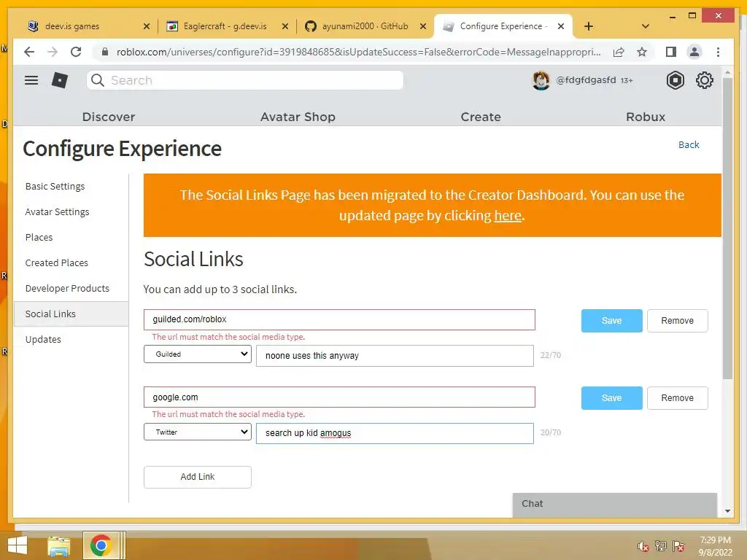This screenshot has width=747, height=560.
Task: Follow the 'here' link in orange banner
Action: pyautogui.click(x=508, y=216)
